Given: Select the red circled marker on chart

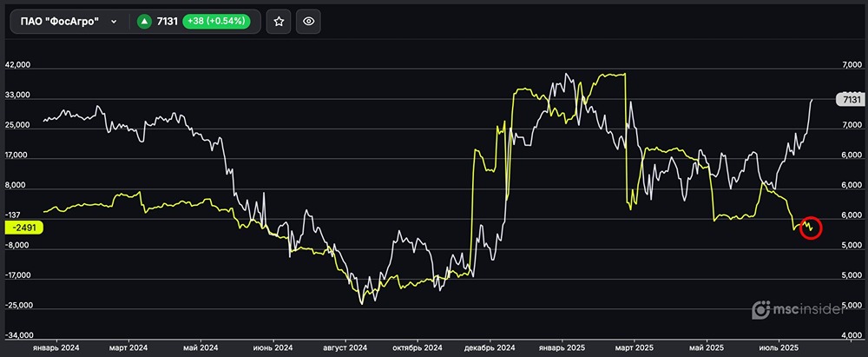Looking at the screenshot, I should [810, 228].
